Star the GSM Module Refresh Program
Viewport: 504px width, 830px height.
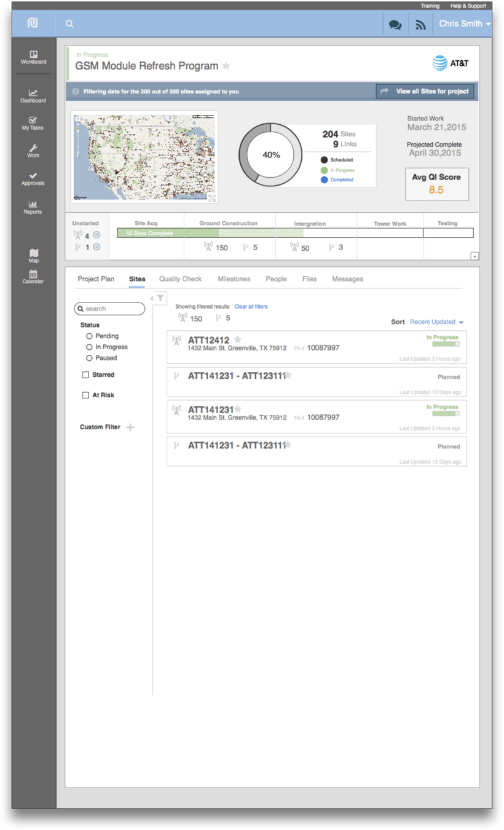pos(226,66)
